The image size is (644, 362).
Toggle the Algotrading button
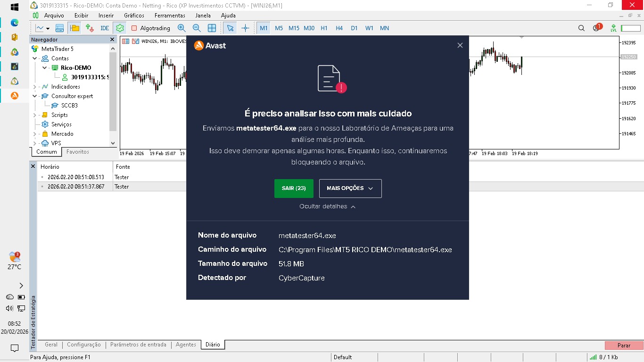tap(151, 28)
